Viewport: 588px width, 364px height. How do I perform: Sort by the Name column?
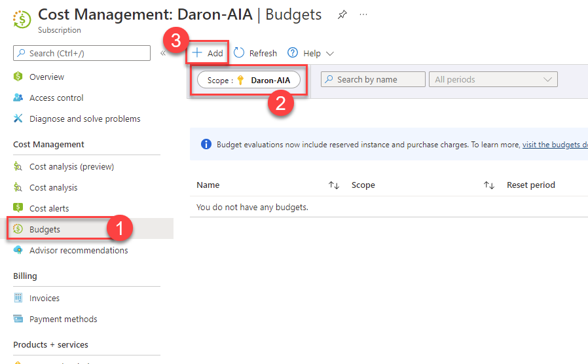pyautogui.click(x=208, y=185)
